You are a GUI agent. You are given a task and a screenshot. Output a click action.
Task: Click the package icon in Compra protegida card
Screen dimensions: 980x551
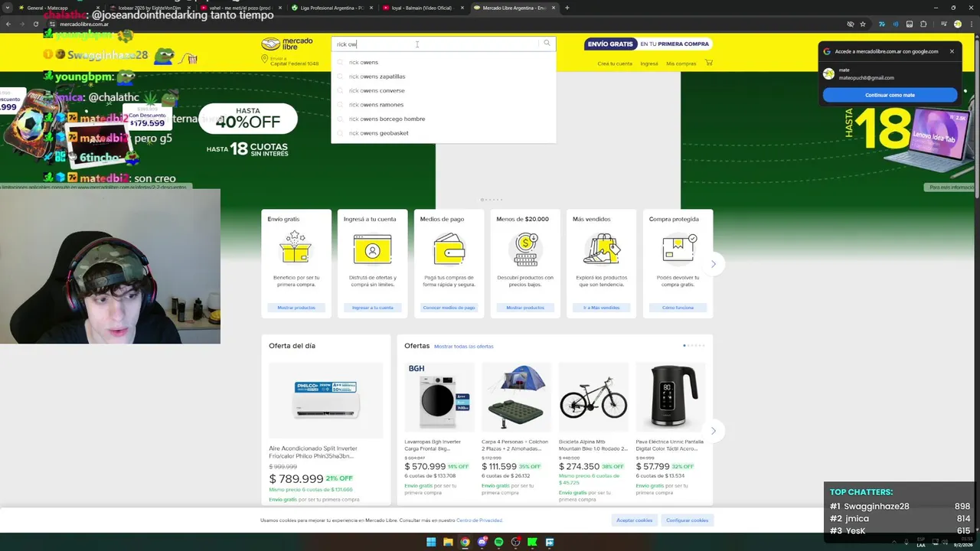tap(678, 248)
